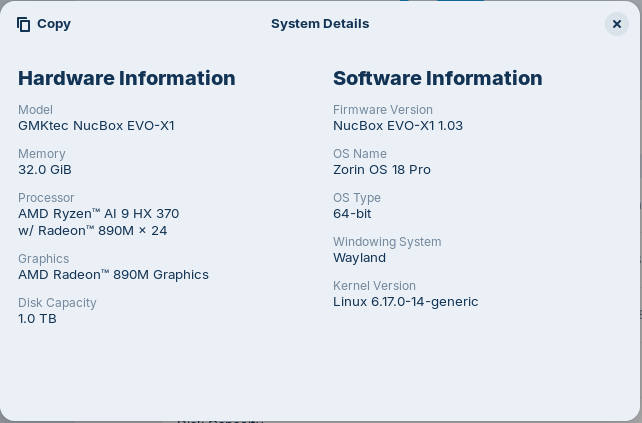
Task: Click the System Details title text
Action: tap(320, 24)
